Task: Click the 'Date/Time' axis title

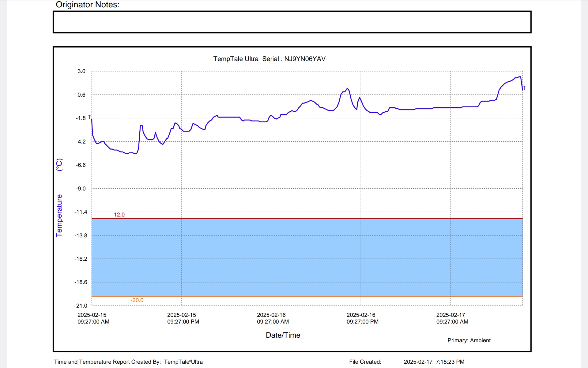Action: [283, 335]
